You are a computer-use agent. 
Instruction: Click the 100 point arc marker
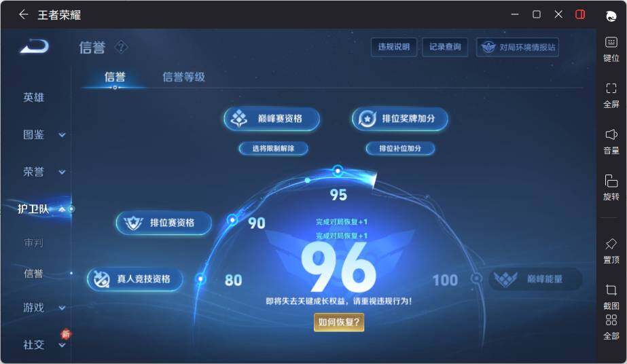[x=476, y=278]
